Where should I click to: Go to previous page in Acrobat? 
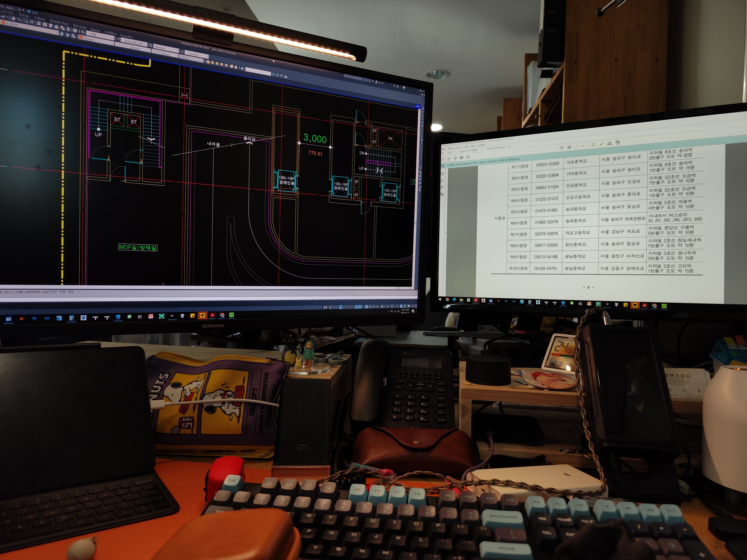(x=562, y=148)
